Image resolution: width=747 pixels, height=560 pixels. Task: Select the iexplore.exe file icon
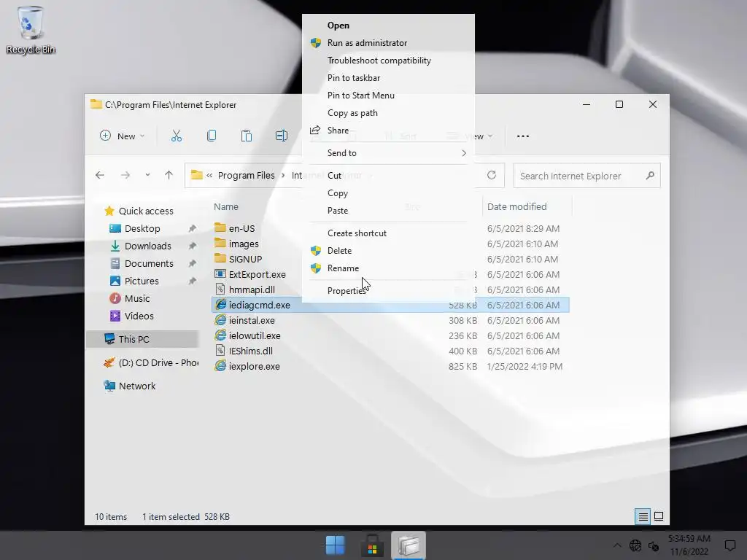point(220,366)
